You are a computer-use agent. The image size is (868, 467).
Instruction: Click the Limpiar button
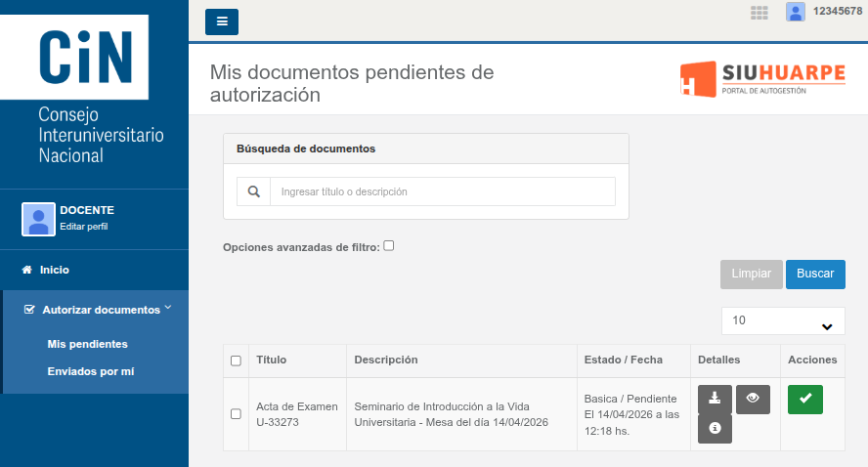point(752,274)
